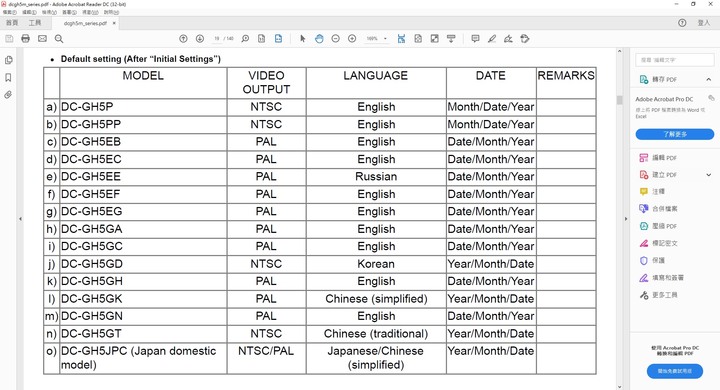The width and height of the screenshot is (720, 390).
Task: Open the attachments paperclip panel
Action: coord(8,95)
